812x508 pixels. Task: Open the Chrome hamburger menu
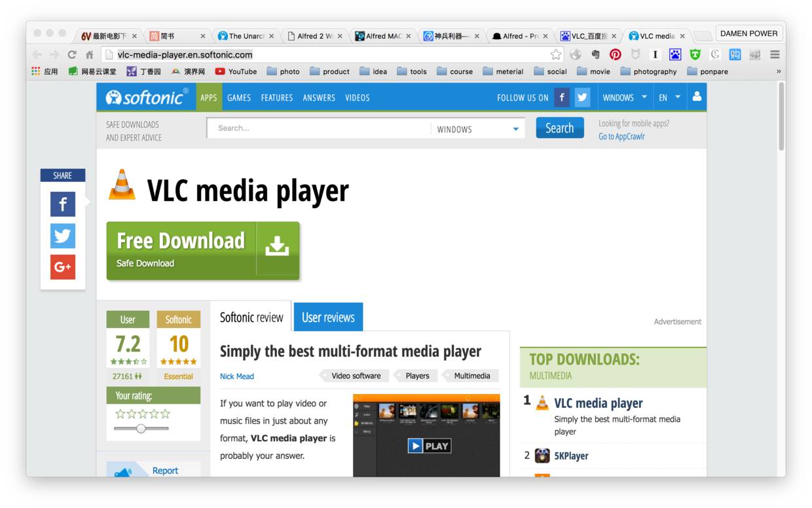pos(775,54)
